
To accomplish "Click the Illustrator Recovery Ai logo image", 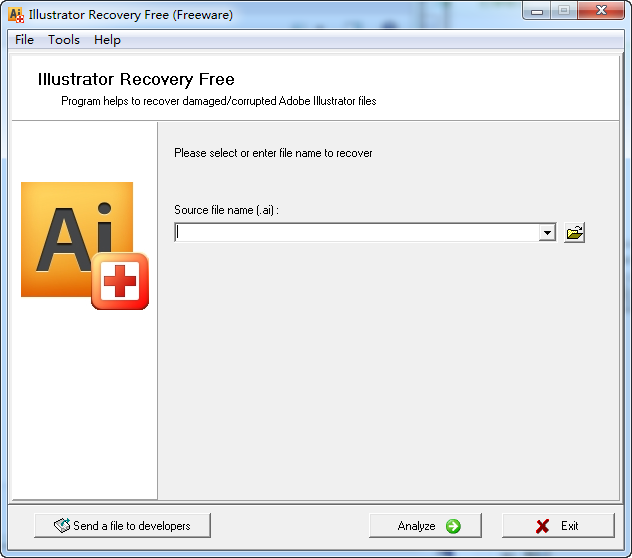I will point(85,246).
